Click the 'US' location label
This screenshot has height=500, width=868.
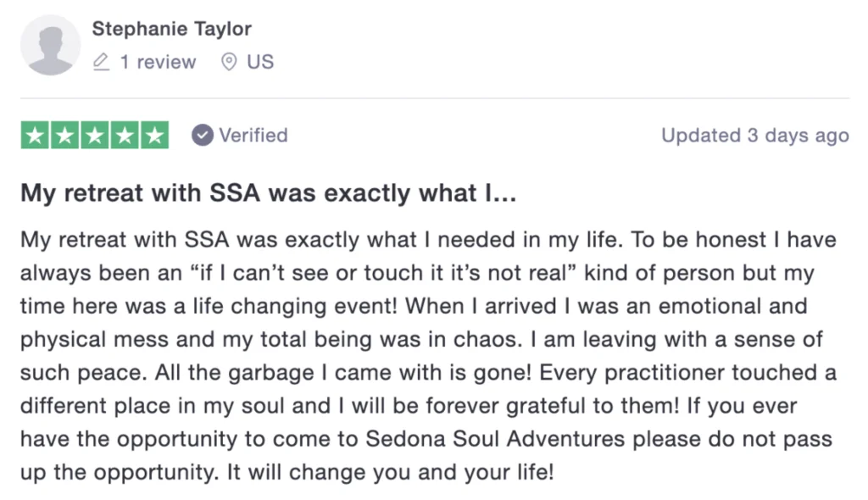[260, 61]
